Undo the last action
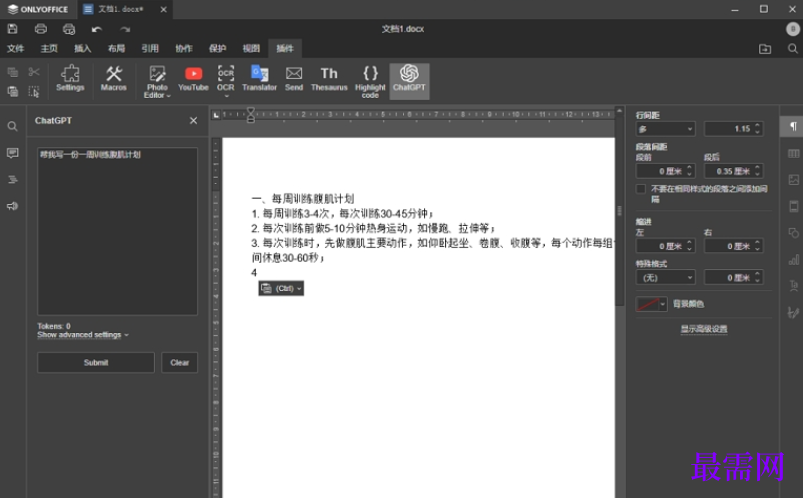 click(97, 29)
